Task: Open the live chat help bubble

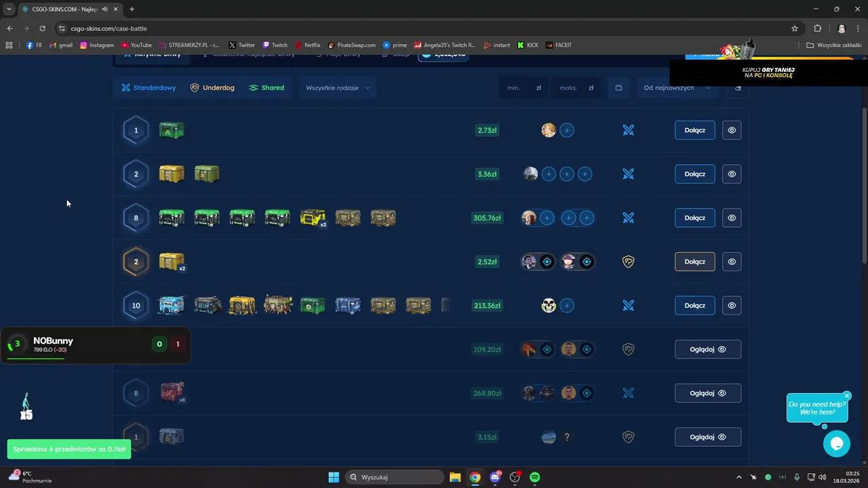Action: coord(836,444)
